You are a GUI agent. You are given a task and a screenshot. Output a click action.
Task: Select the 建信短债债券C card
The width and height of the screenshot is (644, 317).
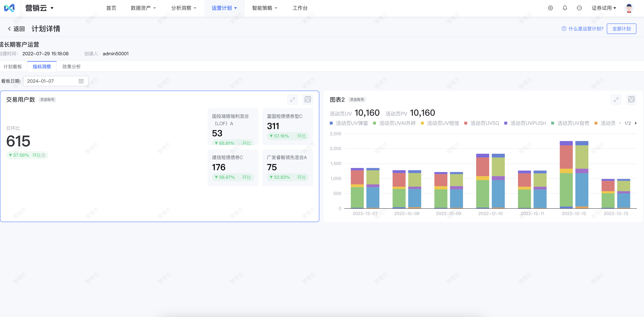(233, 168)
